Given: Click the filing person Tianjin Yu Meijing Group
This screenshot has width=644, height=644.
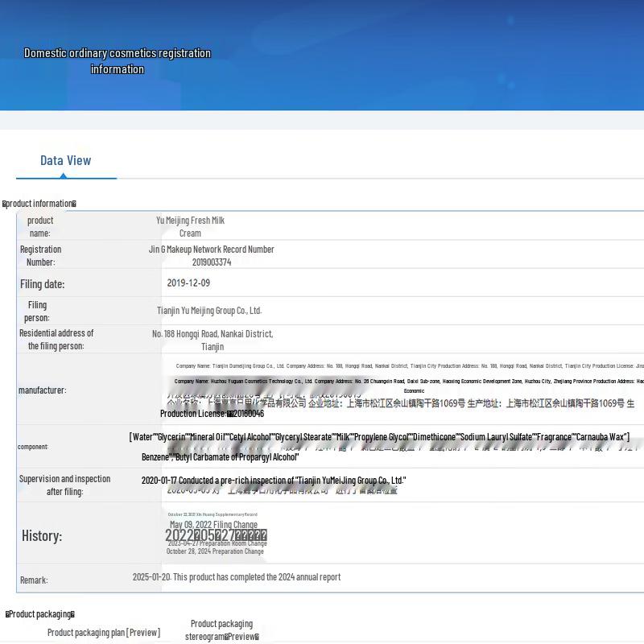Looking at the screenshot, I should (x=209, y=311).
